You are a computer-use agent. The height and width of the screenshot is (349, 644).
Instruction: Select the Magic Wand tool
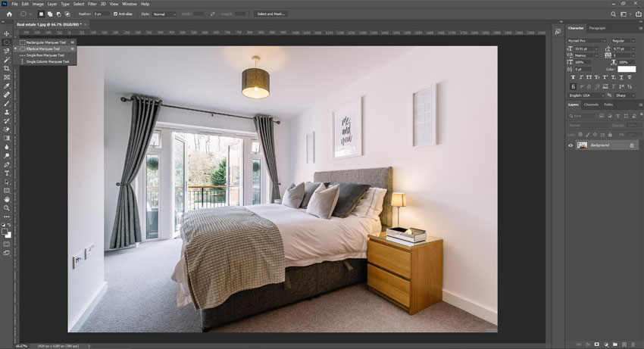tap(7, 60)
